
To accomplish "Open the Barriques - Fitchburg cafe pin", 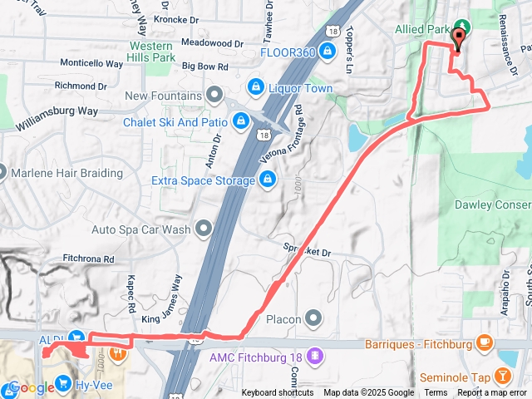I will click(x=485, y=343).
